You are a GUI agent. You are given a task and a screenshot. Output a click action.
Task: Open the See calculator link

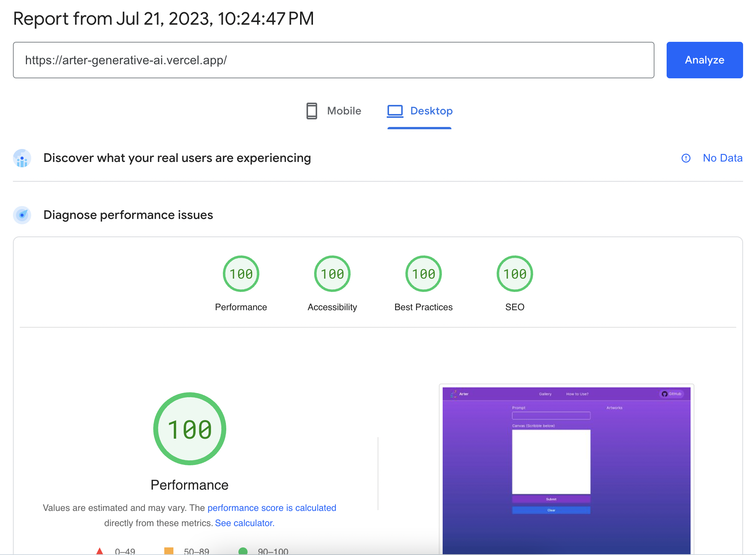tap(245, 523)
